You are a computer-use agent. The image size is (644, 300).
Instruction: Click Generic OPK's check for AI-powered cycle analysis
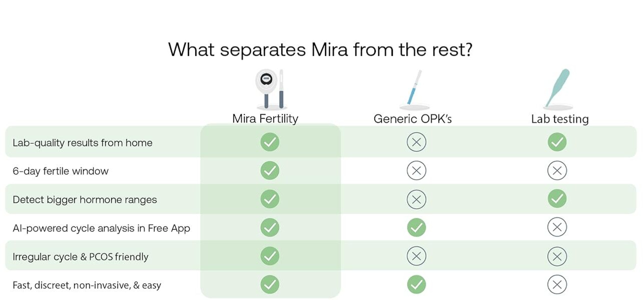pos(416,227)
